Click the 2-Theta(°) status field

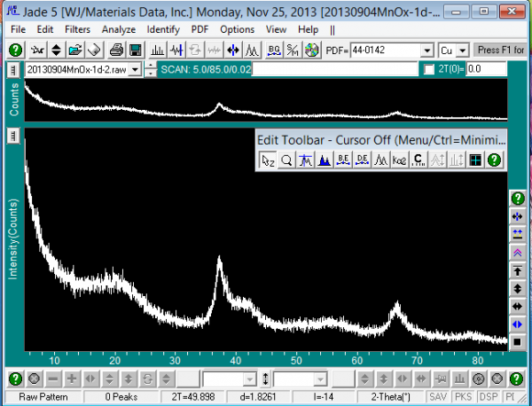[x=390, y=396]
